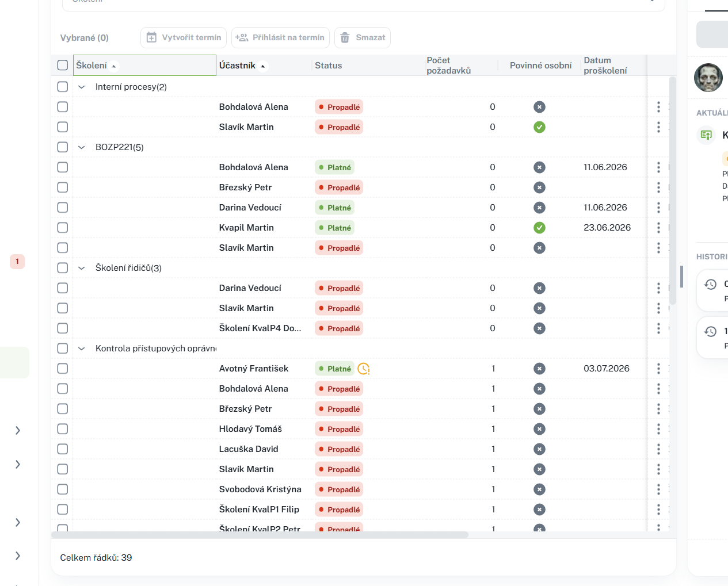Image resolution: width=728 pixels, height=586 pixels.
Task: Click date 23.06.2026 in Kvapil Martin row
Action: click(607, 228)
